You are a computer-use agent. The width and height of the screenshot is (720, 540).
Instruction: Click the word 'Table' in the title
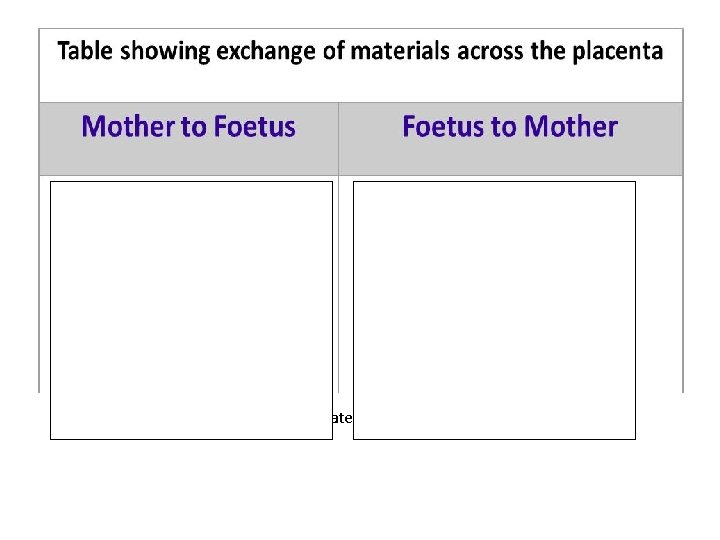pos(85,51)
